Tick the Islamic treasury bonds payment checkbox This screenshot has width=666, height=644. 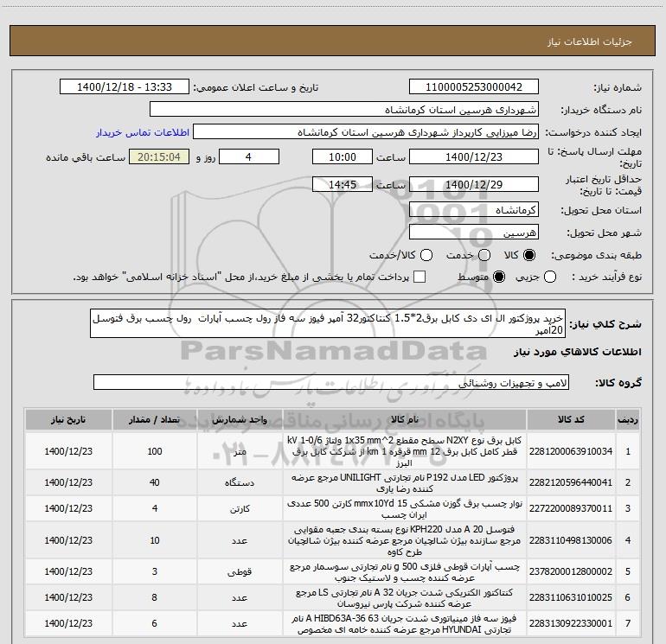[x=419, y=277]
